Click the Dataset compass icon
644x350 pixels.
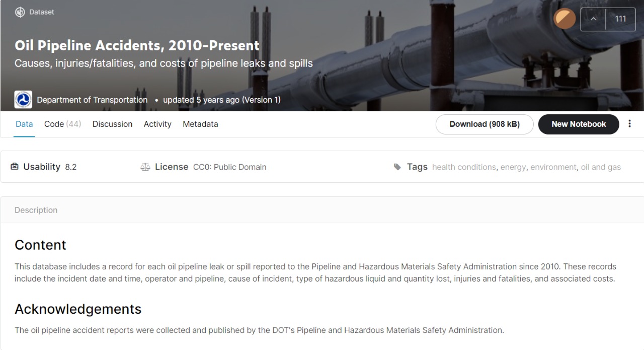pos(20,12)
